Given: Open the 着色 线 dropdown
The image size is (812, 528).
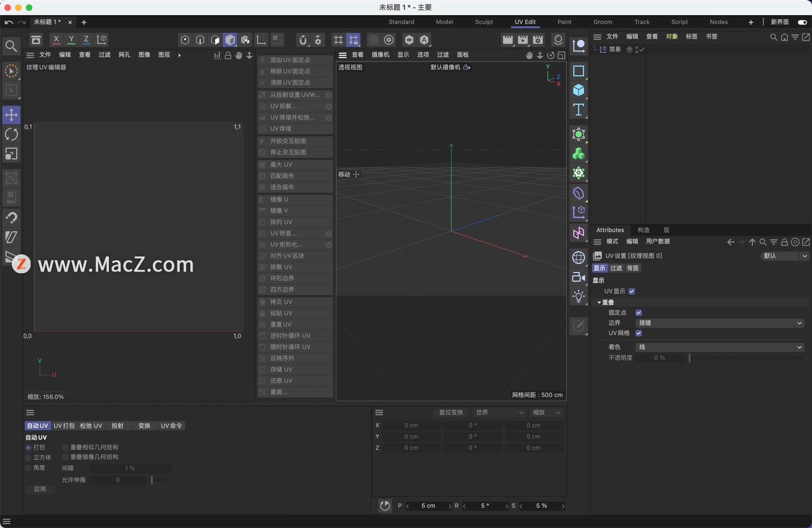Looking at the screenshot, I should click(720, 347).
